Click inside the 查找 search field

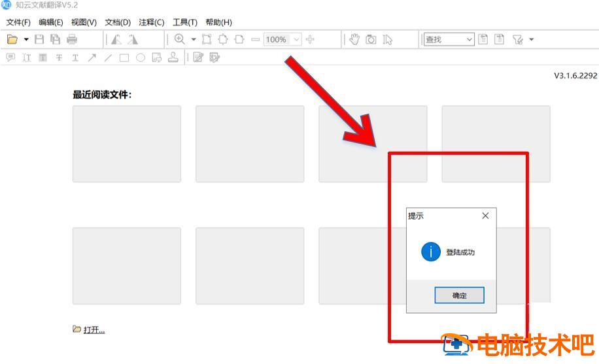click(x=444, y=39)
